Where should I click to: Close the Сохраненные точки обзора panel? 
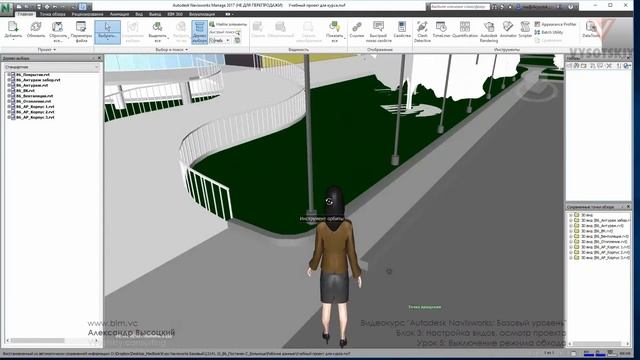coord(628,207)
